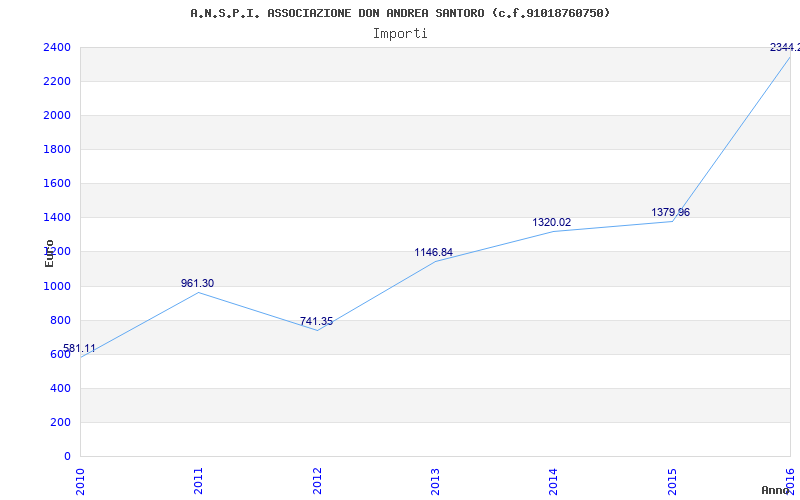Click the 2010 x-axis year label

[x=80, y=481]
